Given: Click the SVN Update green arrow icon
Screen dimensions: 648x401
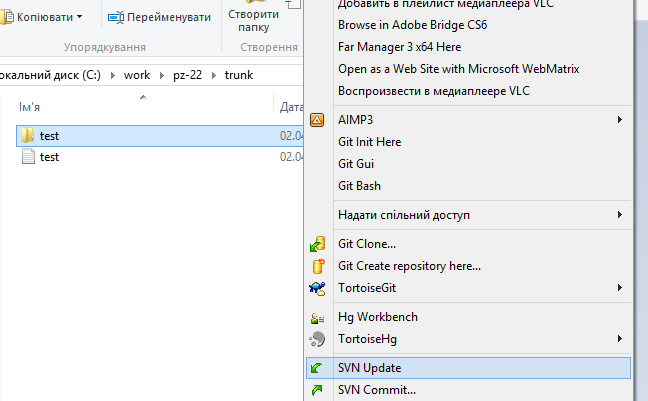Looking at the screenshot, I should coord(317,368).
